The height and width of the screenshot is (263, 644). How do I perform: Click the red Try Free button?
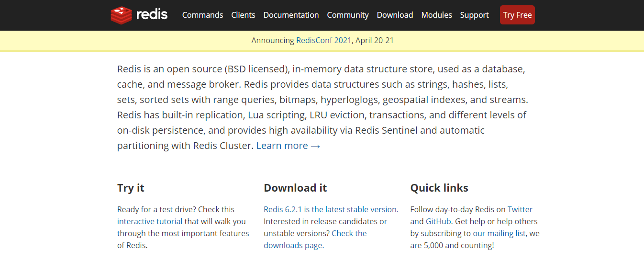517,15
